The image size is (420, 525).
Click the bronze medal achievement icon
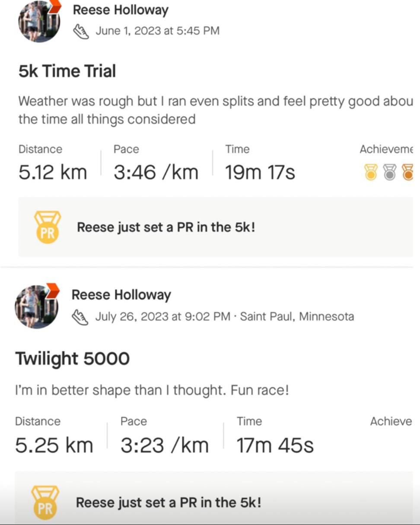(407, 172)
